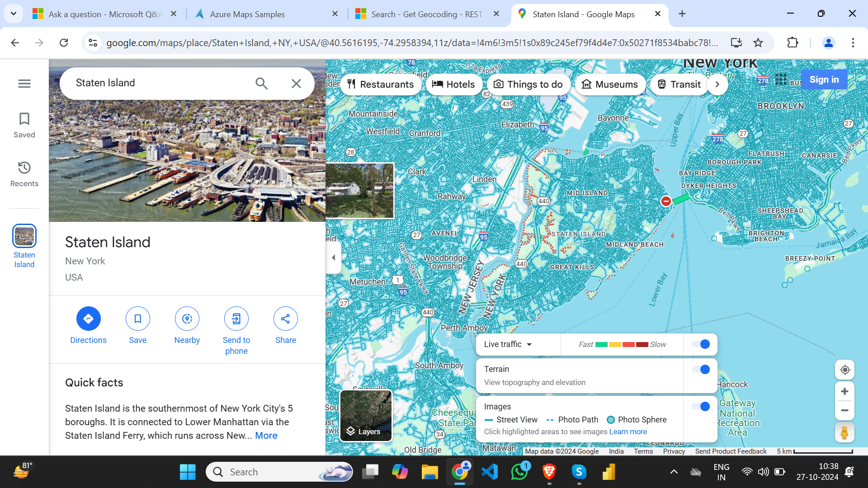Viewport: 868px width, 488px height.
Task: Expand the tab search dropdown
Action: pyautogui.click(x=14, y=14)
